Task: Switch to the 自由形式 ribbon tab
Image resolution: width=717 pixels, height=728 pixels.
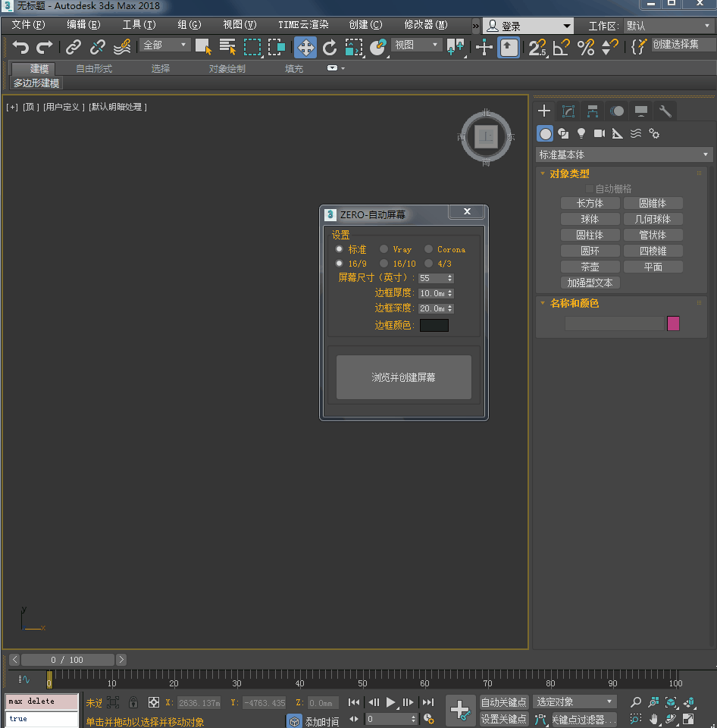Action: click(93, 69)
